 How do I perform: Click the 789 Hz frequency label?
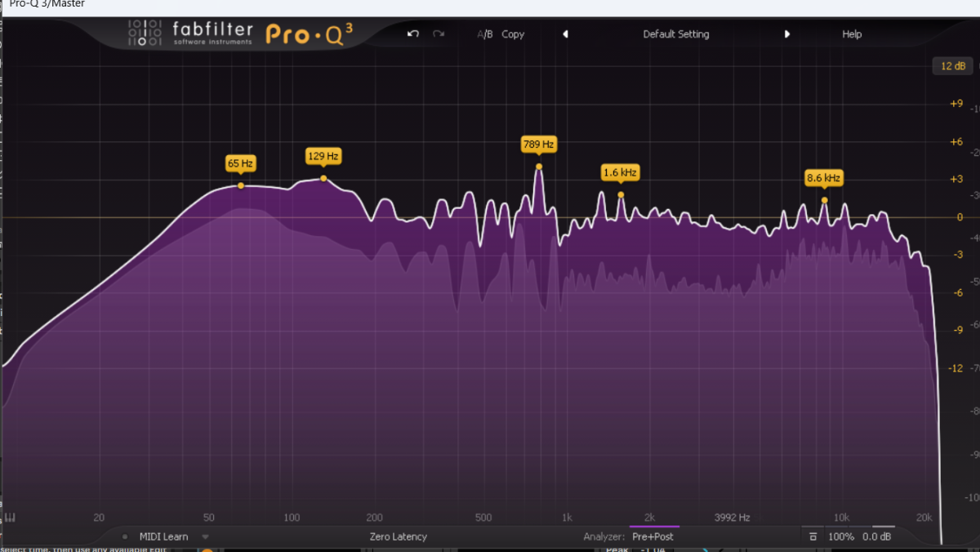tap(538, 145)
